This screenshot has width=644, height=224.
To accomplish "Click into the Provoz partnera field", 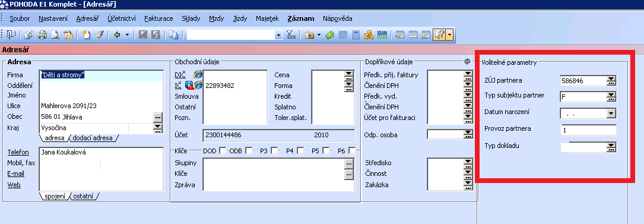I will click(588, 130).
